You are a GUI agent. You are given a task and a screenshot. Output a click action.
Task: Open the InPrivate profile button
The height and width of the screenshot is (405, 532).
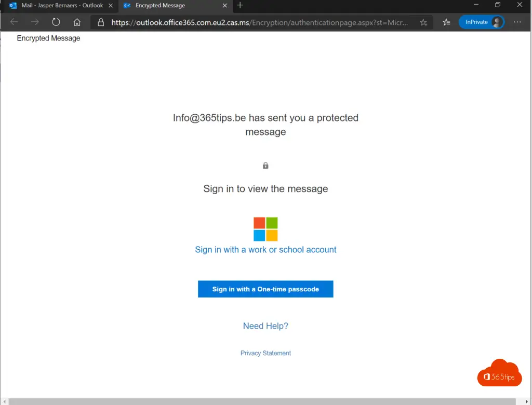pyautogui.click(x=482, y=22)
